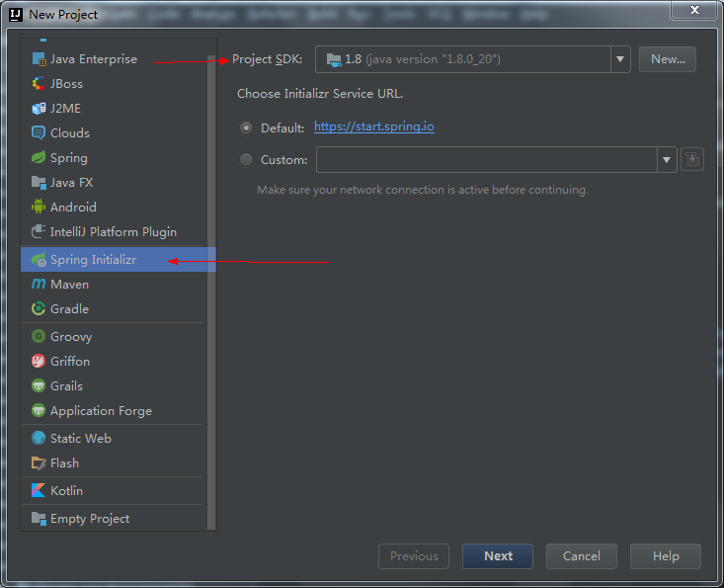
Task: Click the Kotlin logo icon
Action: 39,491
